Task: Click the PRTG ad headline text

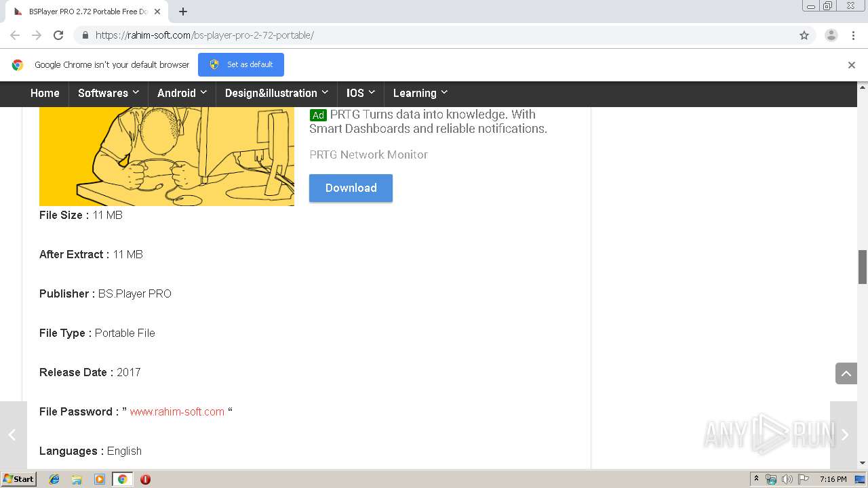Action: point(428,121)
